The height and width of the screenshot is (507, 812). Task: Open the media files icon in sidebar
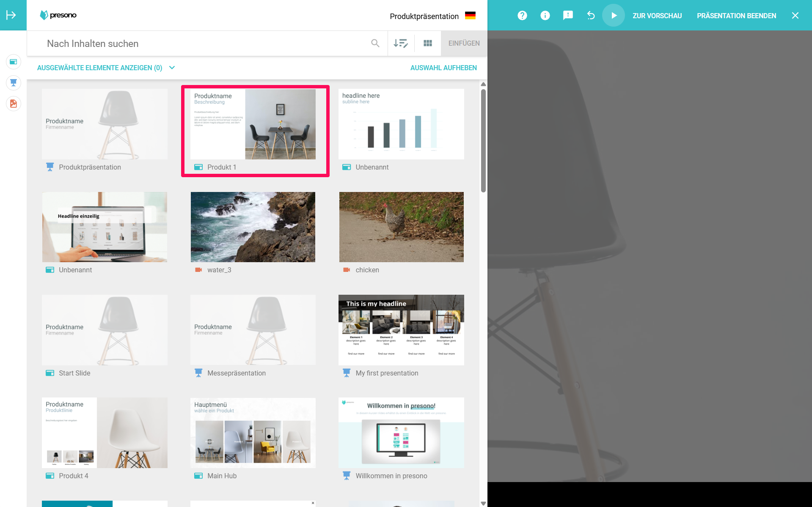point(14,104)
